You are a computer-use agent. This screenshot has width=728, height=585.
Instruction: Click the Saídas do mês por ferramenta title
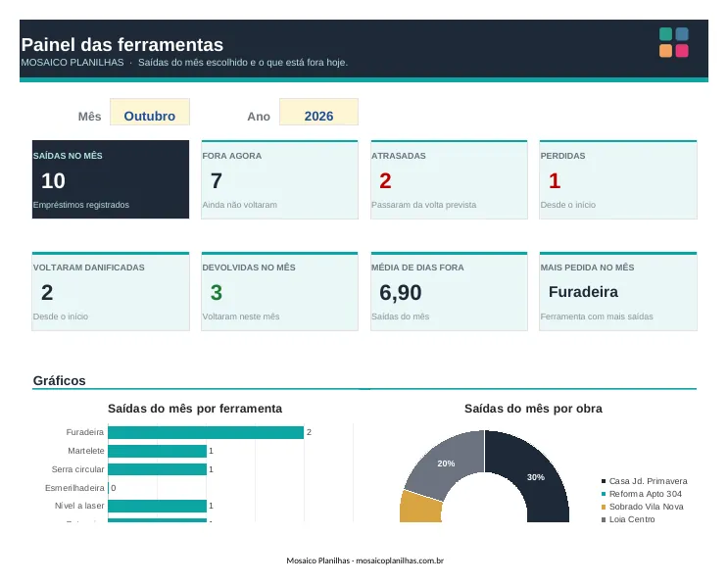(x=195, y=409)
